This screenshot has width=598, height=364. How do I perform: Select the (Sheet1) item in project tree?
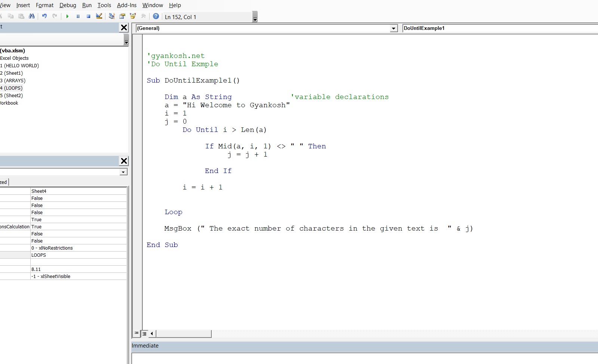click(12, 73)
